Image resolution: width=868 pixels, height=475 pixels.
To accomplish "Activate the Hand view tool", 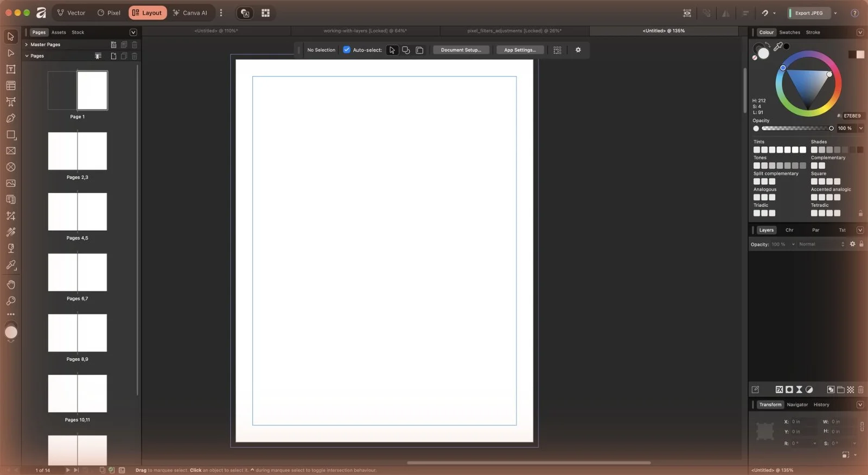I will click(11, 284).
